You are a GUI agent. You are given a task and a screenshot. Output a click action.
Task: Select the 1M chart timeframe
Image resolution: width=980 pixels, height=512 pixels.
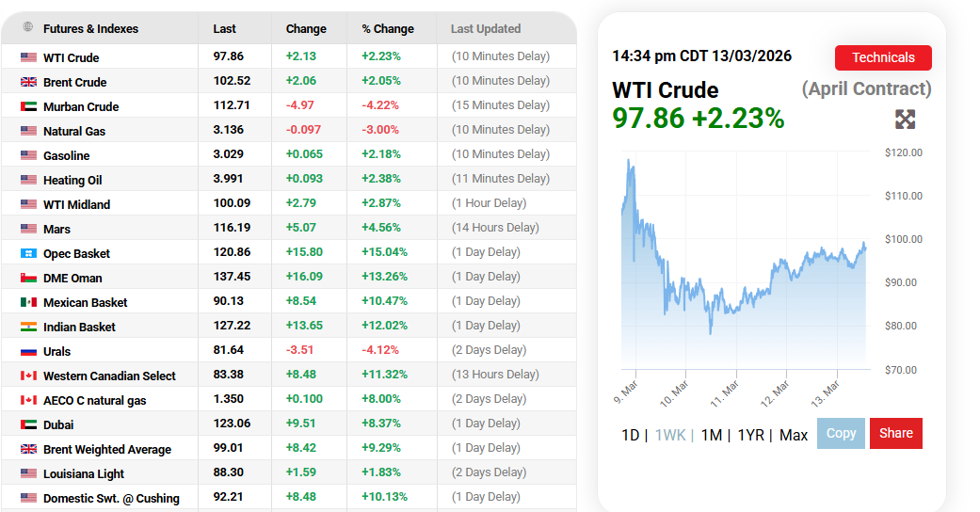(x=711, y=435)
